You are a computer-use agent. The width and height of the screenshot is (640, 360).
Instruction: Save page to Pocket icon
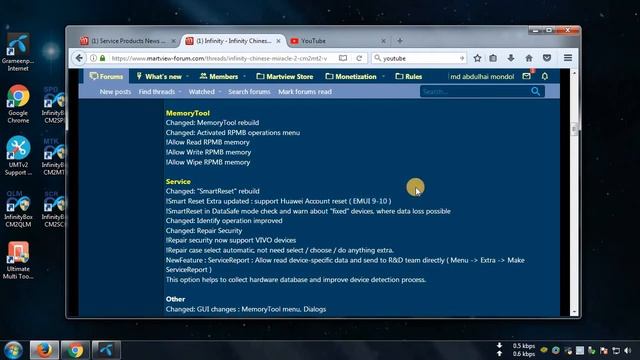coord(547,58)
